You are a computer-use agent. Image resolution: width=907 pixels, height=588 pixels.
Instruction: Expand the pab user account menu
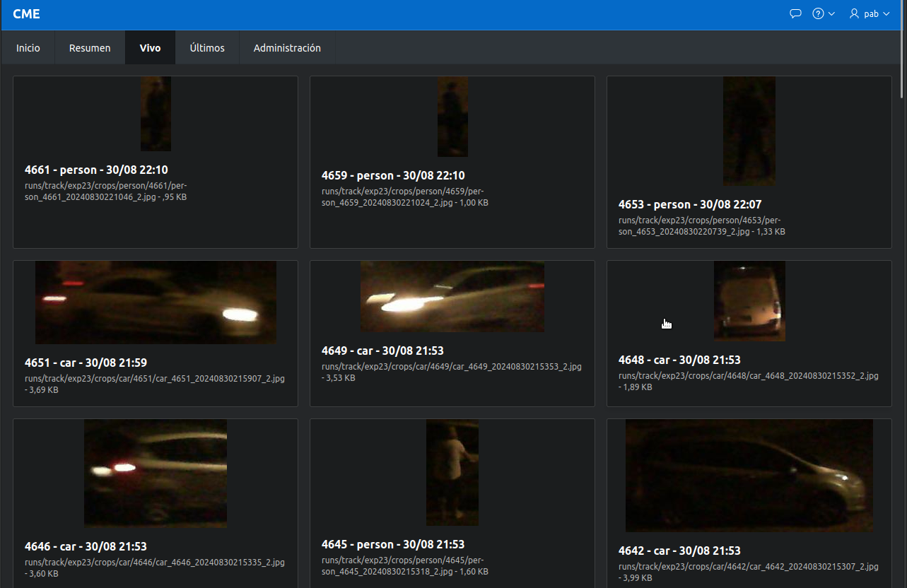tap(870, 13)
